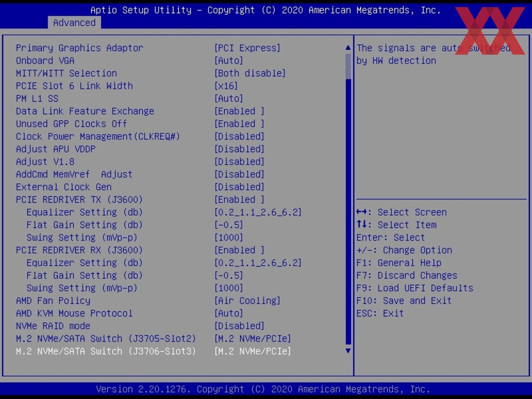Click the Select Item arrows hint
This screenshot has height=399, width=532.
tap(396, 225)
